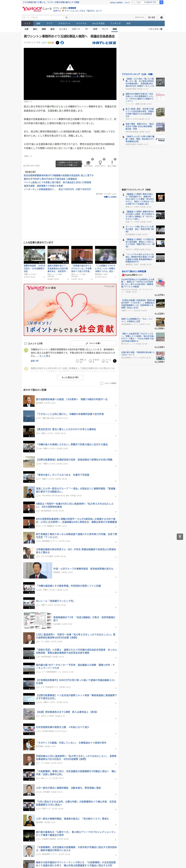Show the 返信 3件 replies
186x868 pixels.
pos(35,361)
